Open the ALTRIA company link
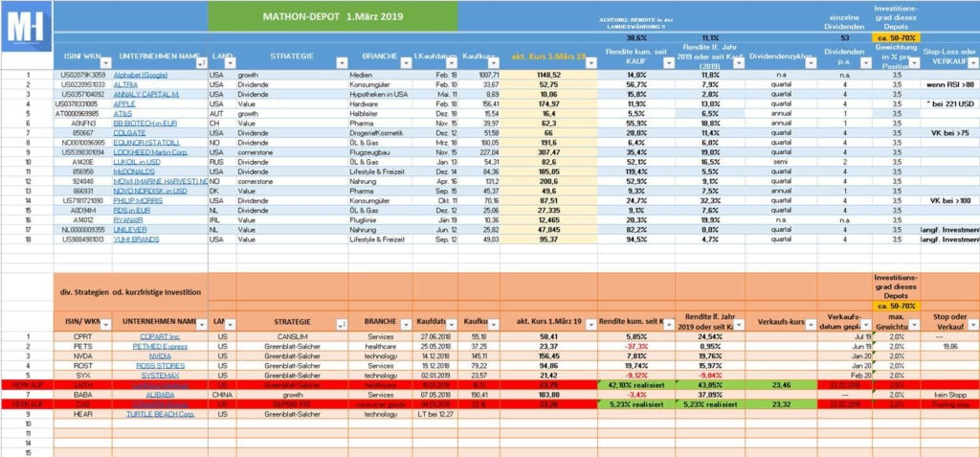Screen dimensions: 980x457 pos(124,84)
